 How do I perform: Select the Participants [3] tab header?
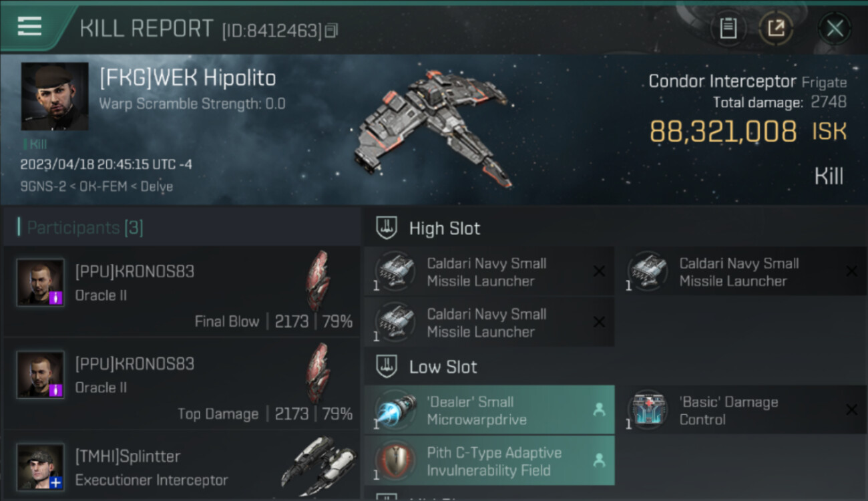coord(85,228)
